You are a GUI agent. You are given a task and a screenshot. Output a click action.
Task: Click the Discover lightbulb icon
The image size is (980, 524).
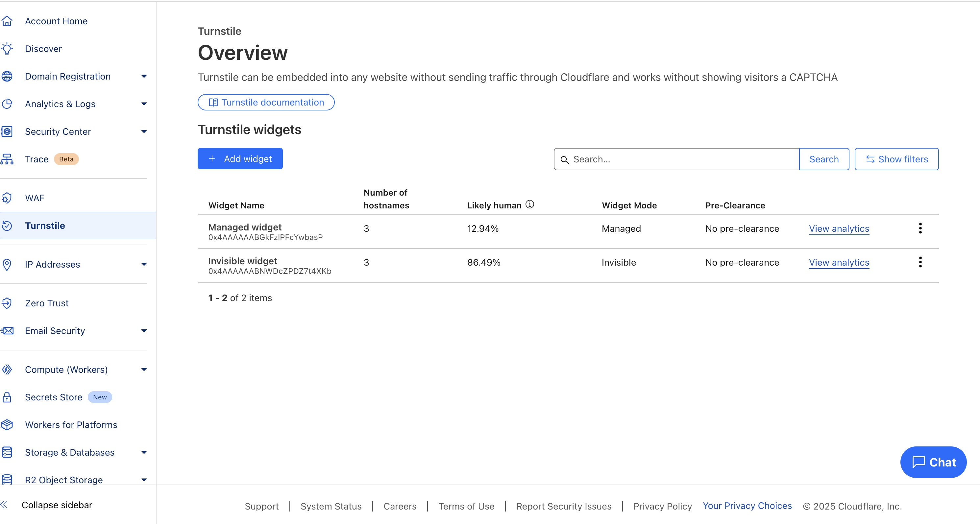coord(7,49)
